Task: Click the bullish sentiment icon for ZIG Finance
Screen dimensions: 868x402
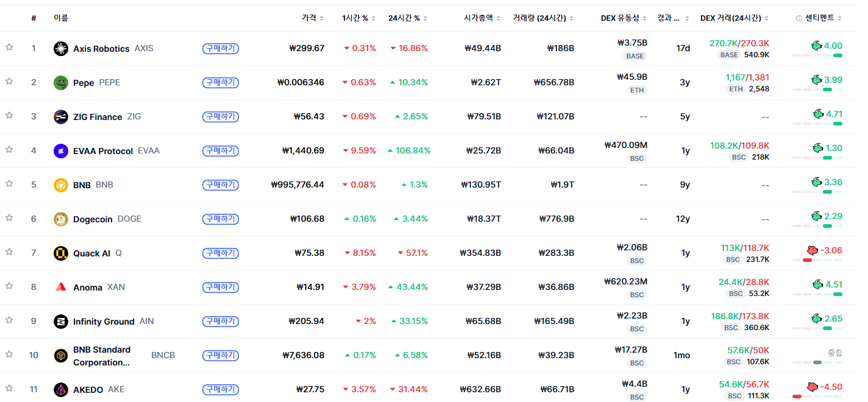Action: [x=818, y=113]
